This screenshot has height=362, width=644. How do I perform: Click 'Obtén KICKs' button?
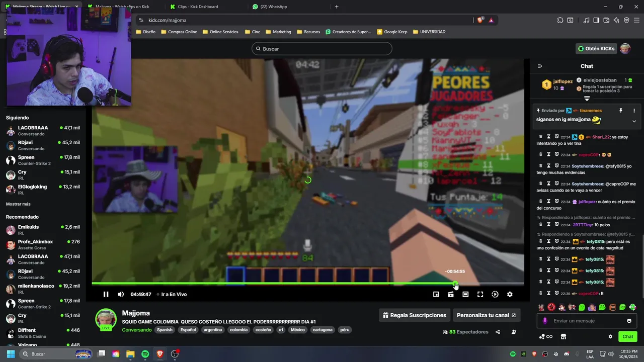pyautogui.click(x=596, y=49)
